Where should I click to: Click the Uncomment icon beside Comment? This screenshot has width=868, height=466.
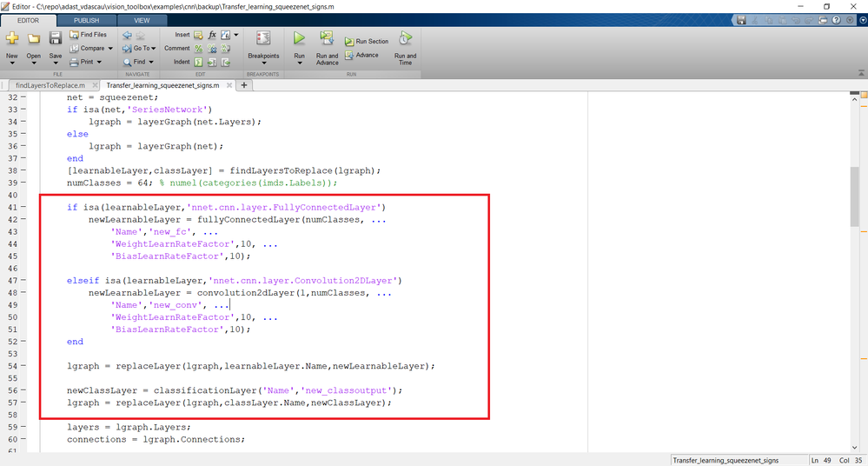click(212, 49)
